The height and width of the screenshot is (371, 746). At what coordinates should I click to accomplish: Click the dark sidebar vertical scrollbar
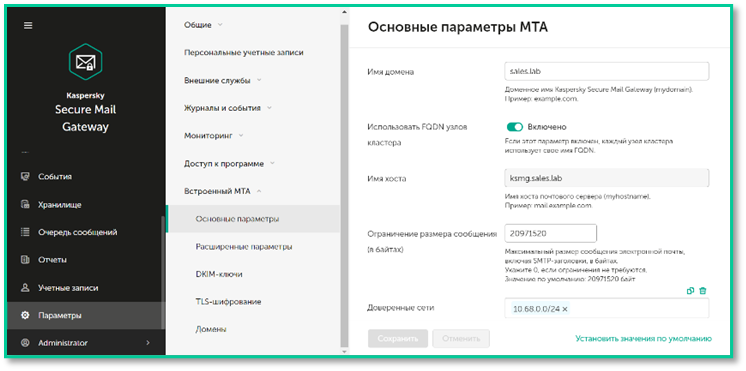click(163, 273)
